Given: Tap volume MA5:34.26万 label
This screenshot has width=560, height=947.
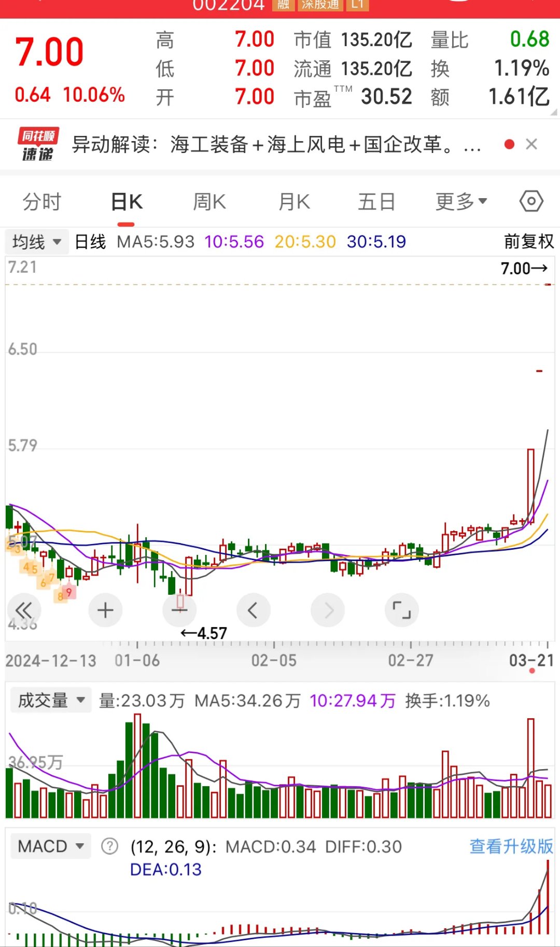Looking at the screenshot, I should (247, 701).
